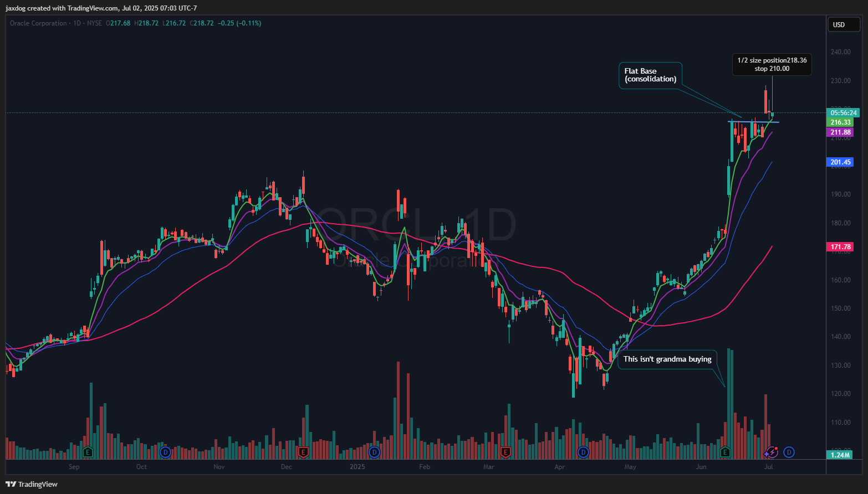Image resolution: width=868 pixels, height=494 pixels.
Task: Click the 05:56:24 countdown label
Action: coord(843,113)
